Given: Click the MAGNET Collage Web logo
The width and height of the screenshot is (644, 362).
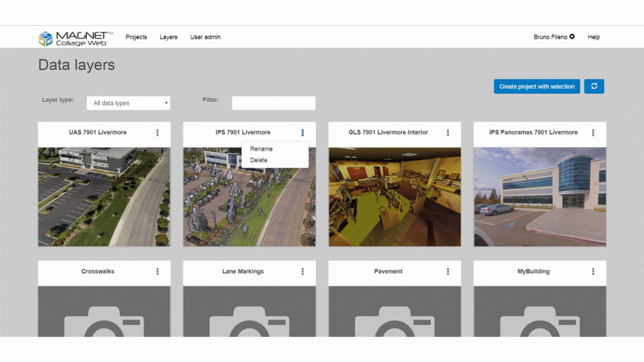Looking at the screenshot, I should pos(76,38).
